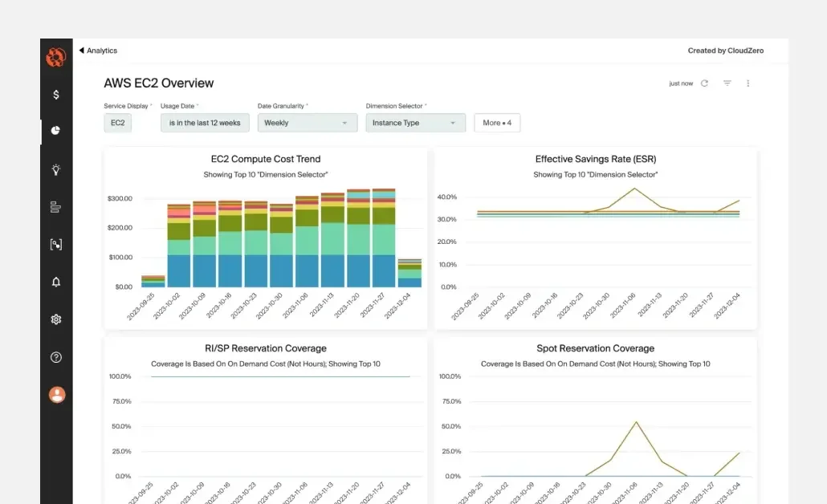Click the budgets list icon in sidebar

point(55,207)
